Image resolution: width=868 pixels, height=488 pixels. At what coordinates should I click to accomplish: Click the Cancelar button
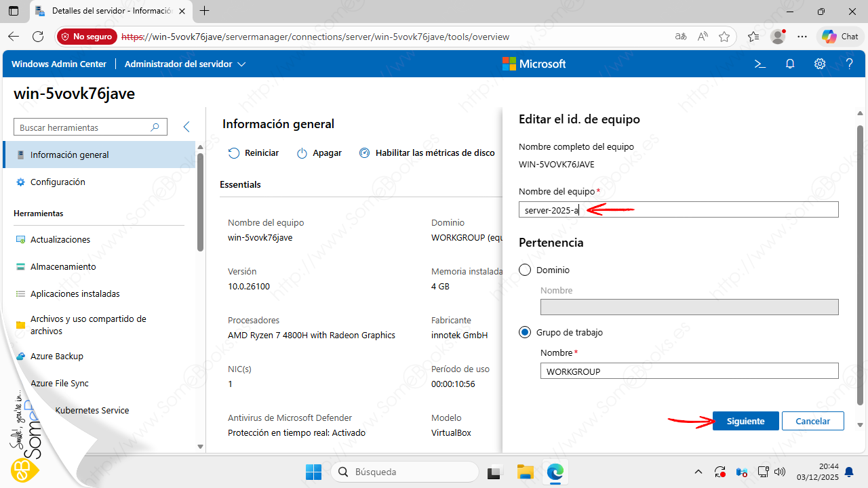[x=812, y=421]
